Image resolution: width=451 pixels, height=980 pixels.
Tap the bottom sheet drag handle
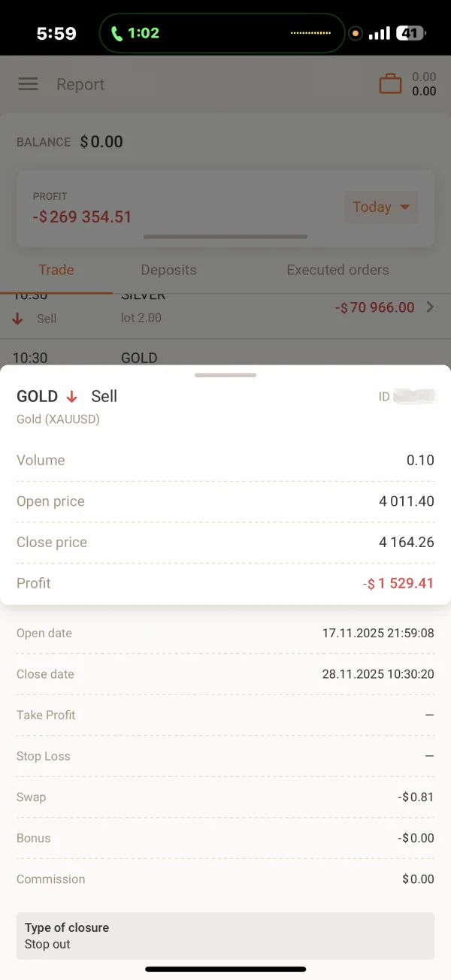[x=225, y=374]
